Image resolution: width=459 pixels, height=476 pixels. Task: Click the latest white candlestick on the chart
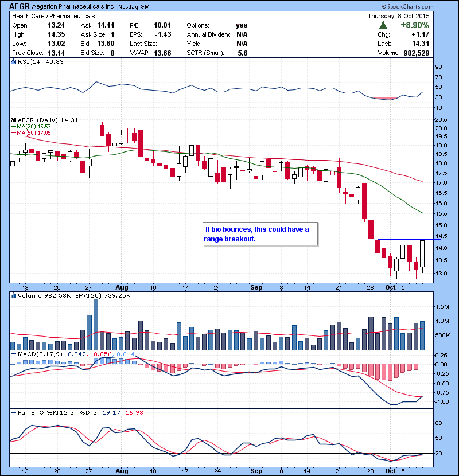click(422, 254)
